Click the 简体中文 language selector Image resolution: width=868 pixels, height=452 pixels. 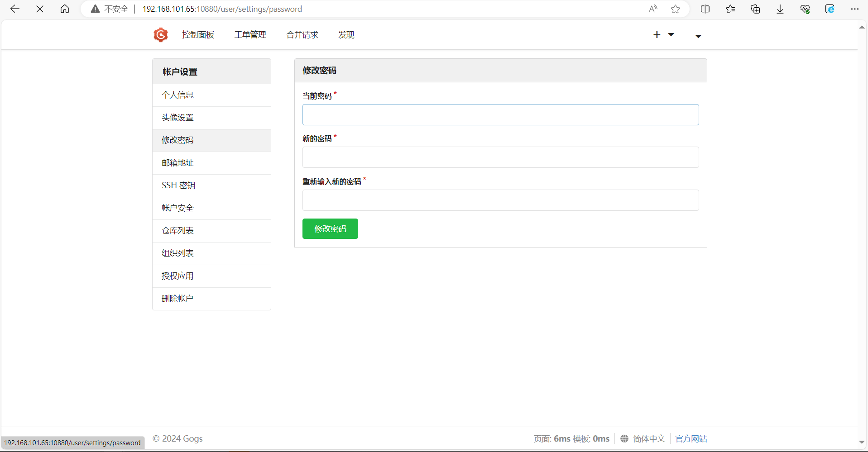click(649, 438)
